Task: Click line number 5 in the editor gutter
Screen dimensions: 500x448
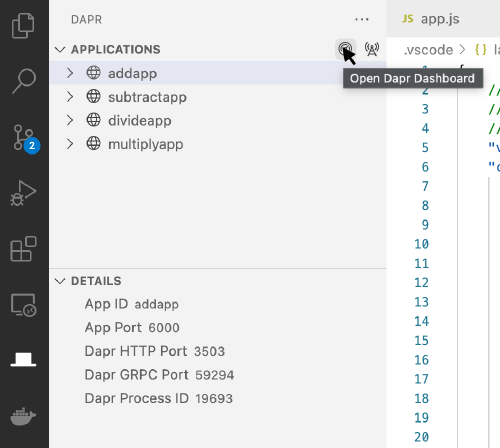Action: [425, 148]
